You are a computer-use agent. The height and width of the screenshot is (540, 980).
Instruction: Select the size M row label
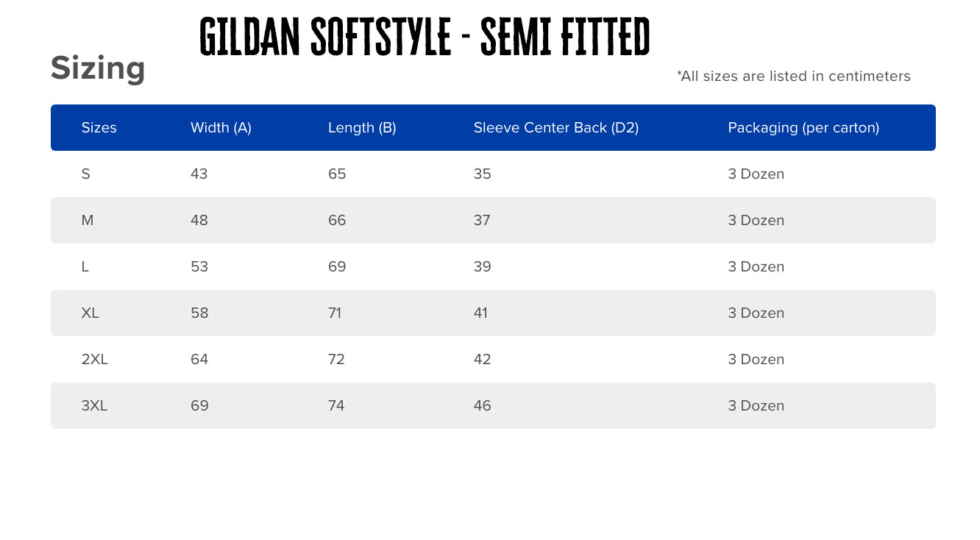(x=87, y=220)
